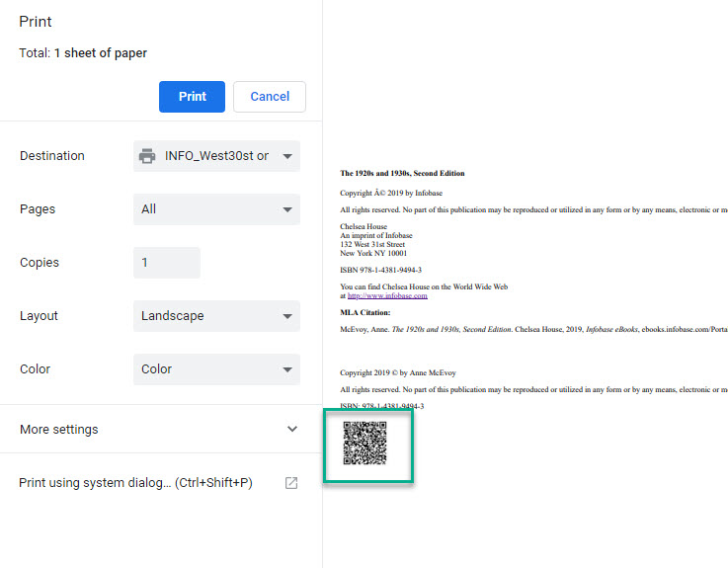The height and width of the screenshot is (568, 728).
Task: Follow the http://www.infobase.com link in preview
Action: click(387, 295)
